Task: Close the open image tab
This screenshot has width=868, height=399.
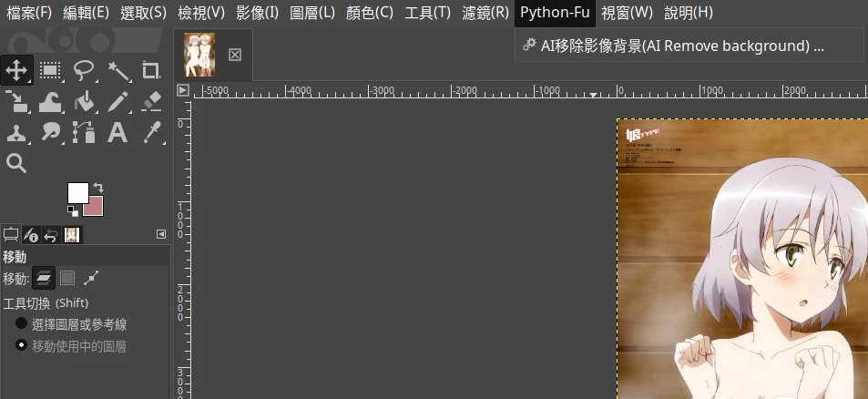Action: pyautogui.click(x=235, y=55)
